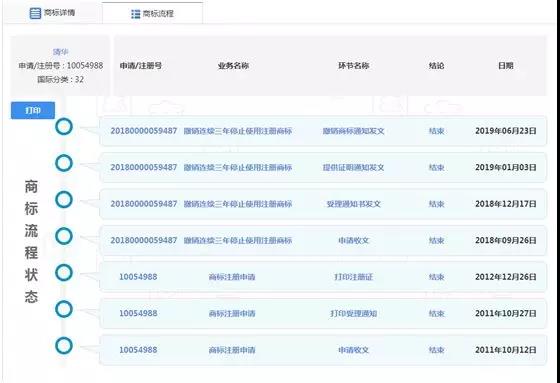
Task: Click 商标注册申请 in 2012年12月26日 row
Action: [x=232, y=277]
